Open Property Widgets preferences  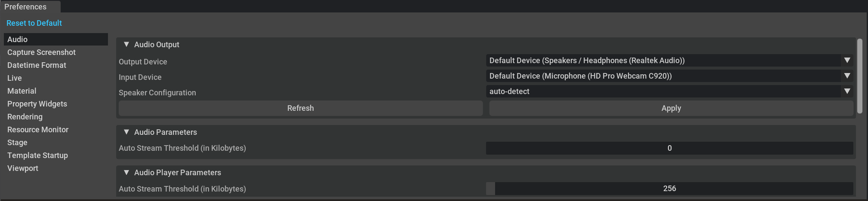[x=37, y=104]
